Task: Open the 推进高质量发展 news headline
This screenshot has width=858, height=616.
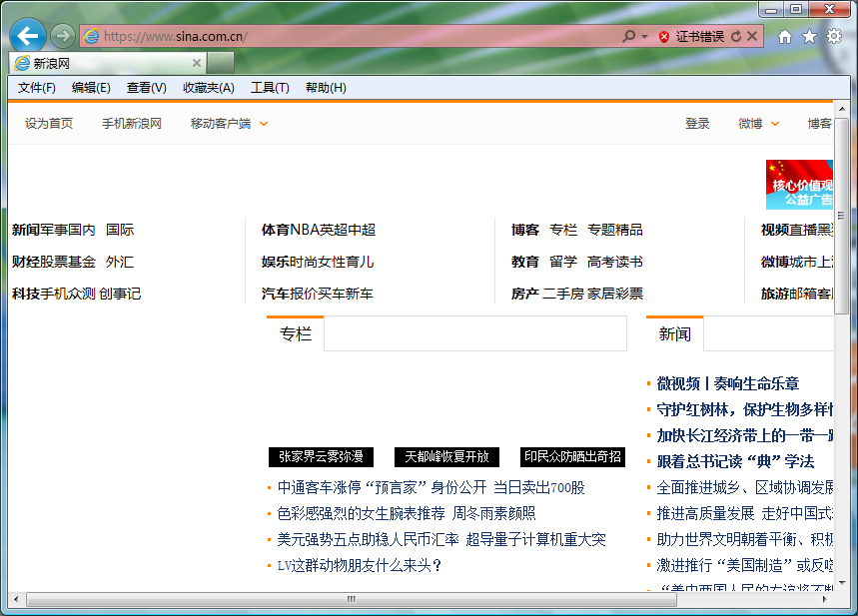Action: click(x=705, y=514)
